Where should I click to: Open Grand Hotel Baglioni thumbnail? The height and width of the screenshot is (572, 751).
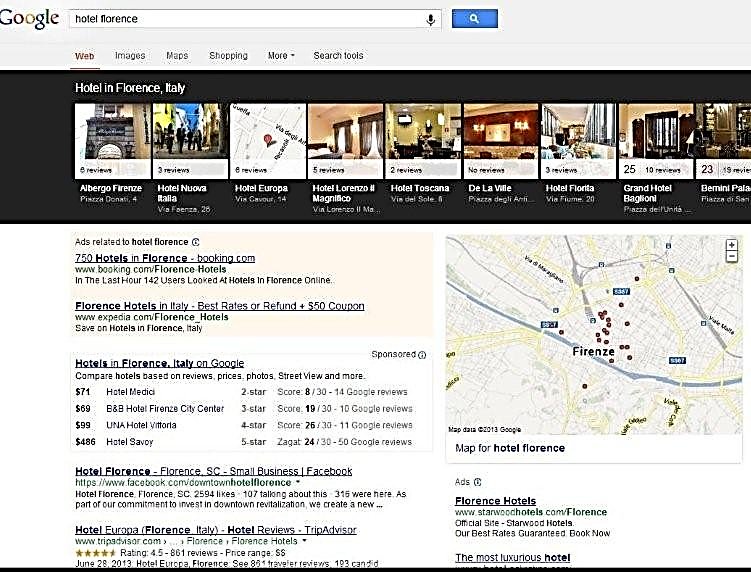click(656, 141)
